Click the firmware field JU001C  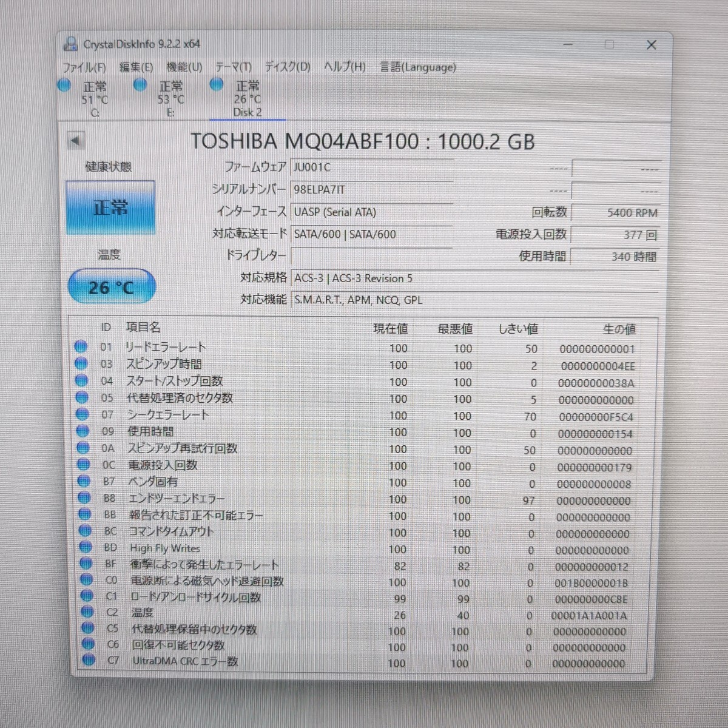372,167
